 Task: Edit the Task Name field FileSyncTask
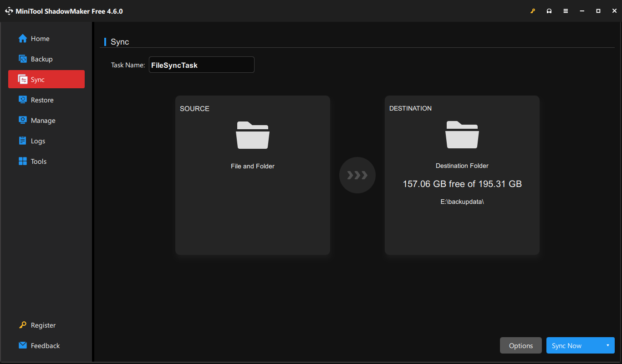pyautogui.click(x=202, y=65)
